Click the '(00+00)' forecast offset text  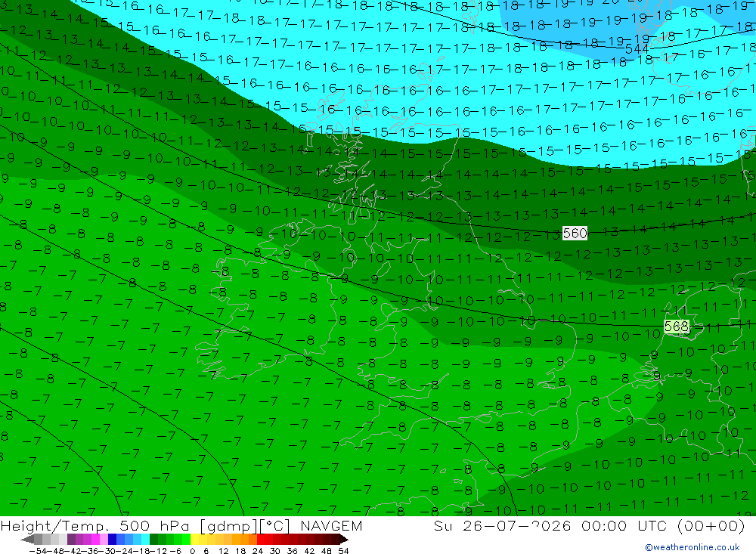[x=711, y=525]
